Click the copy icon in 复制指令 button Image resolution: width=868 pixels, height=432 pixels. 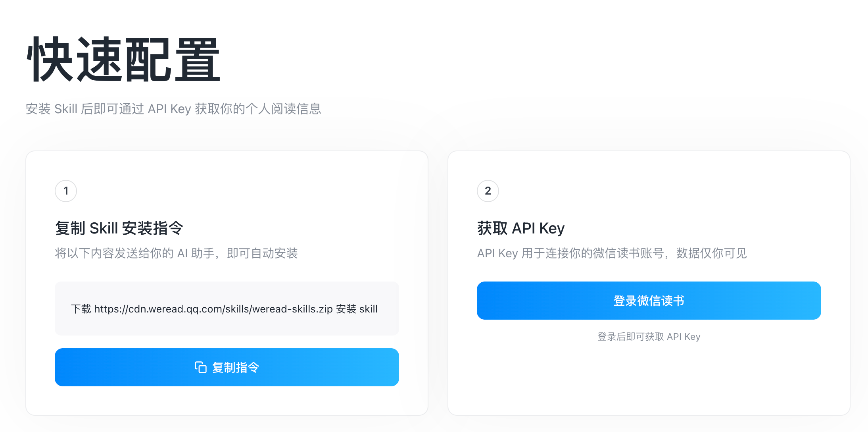click(x=200, y=367)
